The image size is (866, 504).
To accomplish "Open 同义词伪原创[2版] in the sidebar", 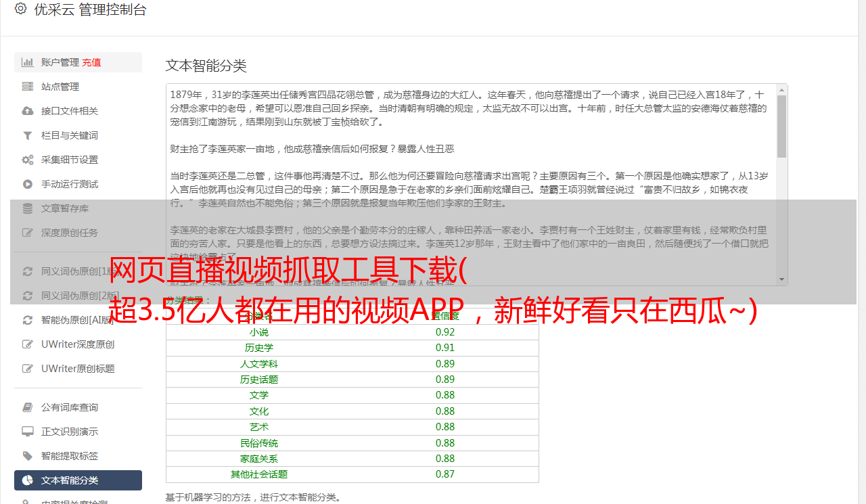I will [78, 296].
